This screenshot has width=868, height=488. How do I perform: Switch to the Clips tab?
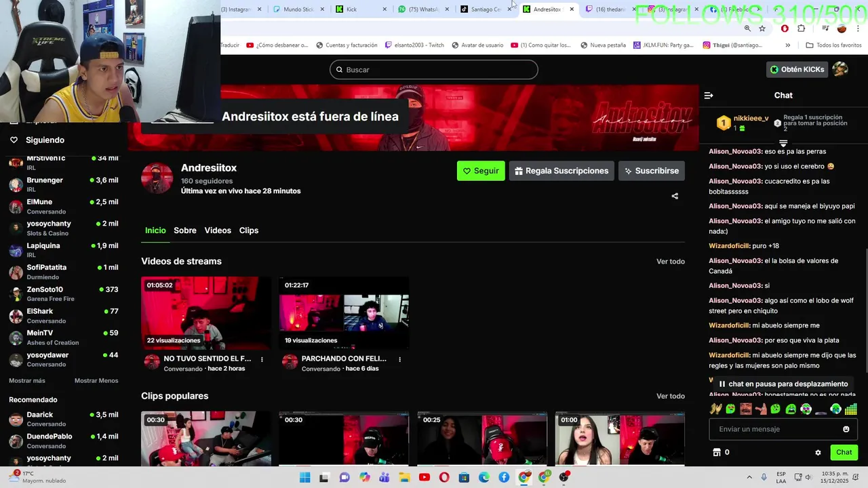point(249,230)
